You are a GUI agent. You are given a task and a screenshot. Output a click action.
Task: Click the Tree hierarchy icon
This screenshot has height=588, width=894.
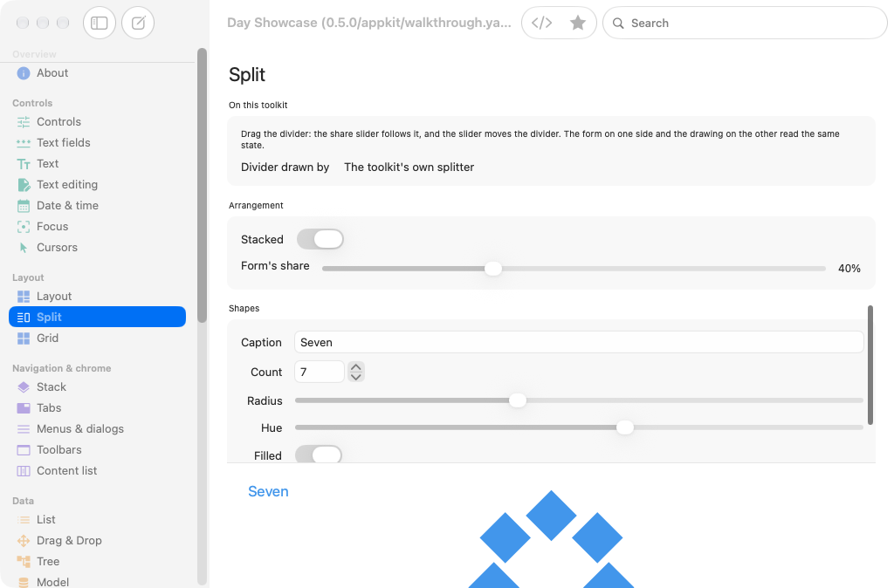coord(24,562)
